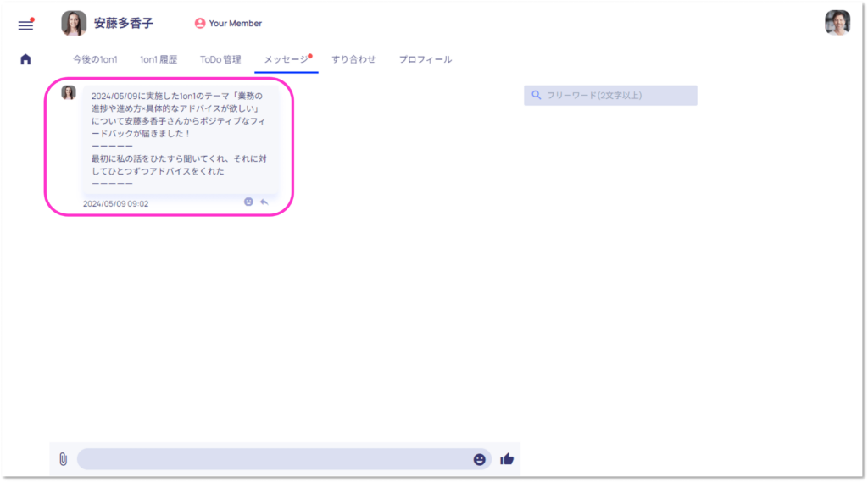Send a thumbs-up with the like icon
This screenshot has width=868, height=482.
[507, 459]
